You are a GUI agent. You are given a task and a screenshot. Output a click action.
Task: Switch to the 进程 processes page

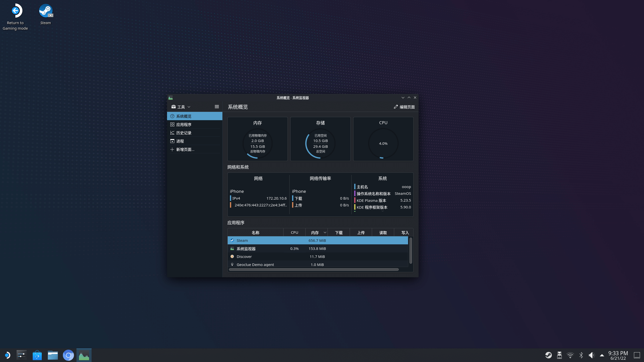tap(180, 141)
